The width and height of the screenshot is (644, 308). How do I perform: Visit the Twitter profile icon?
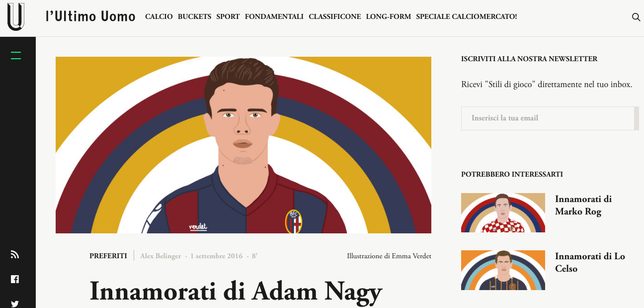pos(15,304)
